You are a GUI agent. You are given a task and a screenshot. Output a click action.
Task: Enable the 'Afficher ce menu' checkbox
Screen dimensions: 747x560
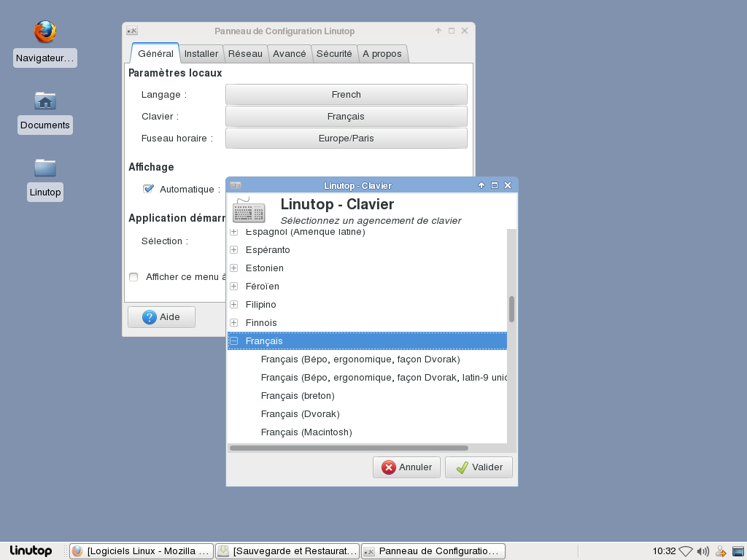(133, 277)
